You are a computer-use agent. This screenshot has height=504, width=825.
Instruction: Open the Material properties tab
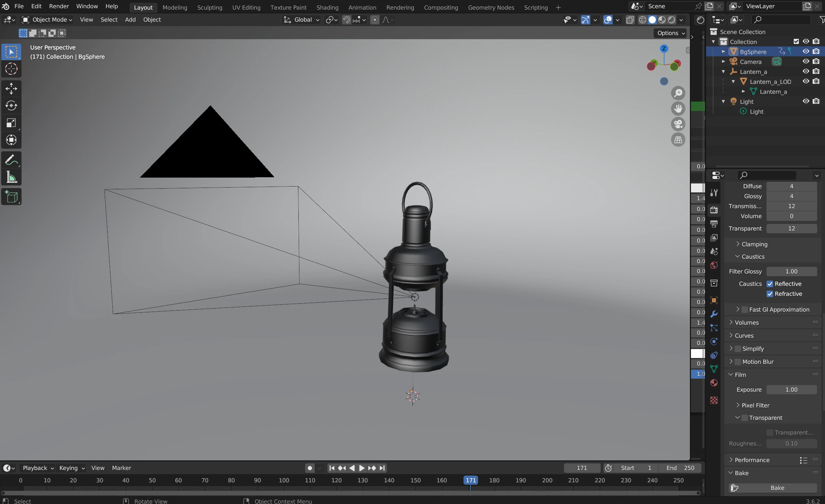[714, 383]
